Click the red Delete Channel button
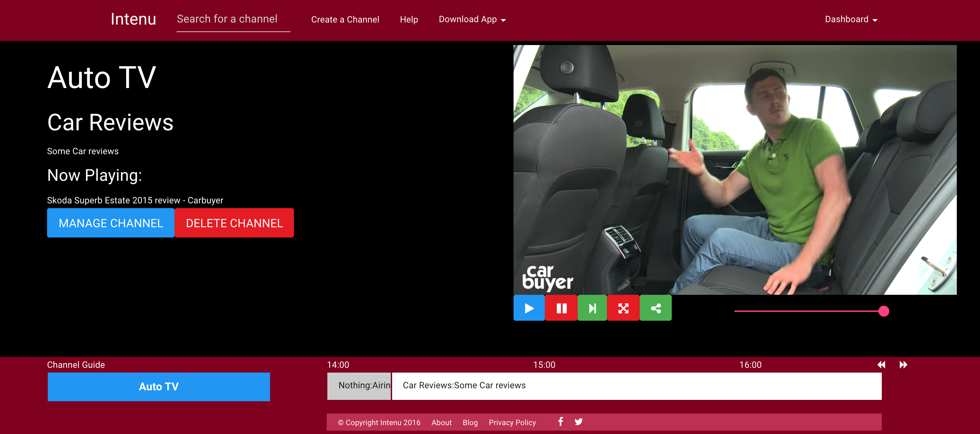The image size is (980, 434). pos(234,223)
